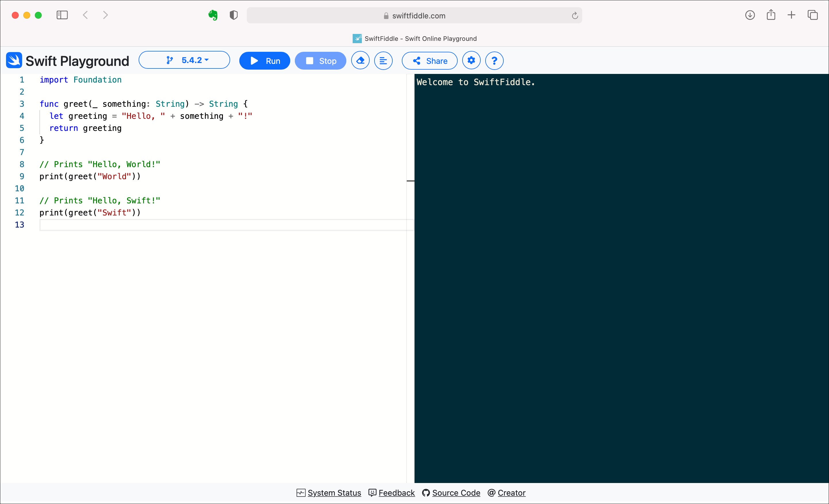829x504 pixels.
Task: Show Safari downloads
Action: click(x=750, y=15)
